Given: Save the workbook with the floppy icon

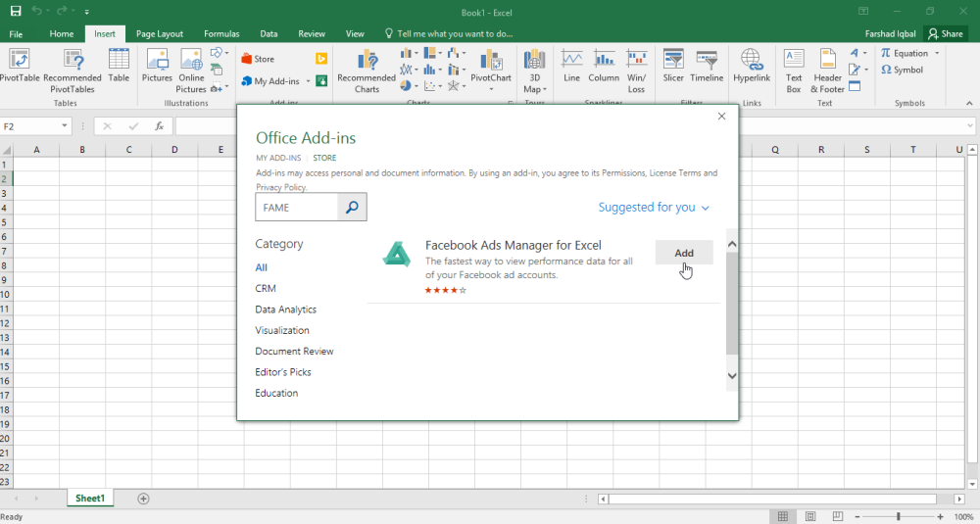Looking at the screenshot, I should pos(16,11).
